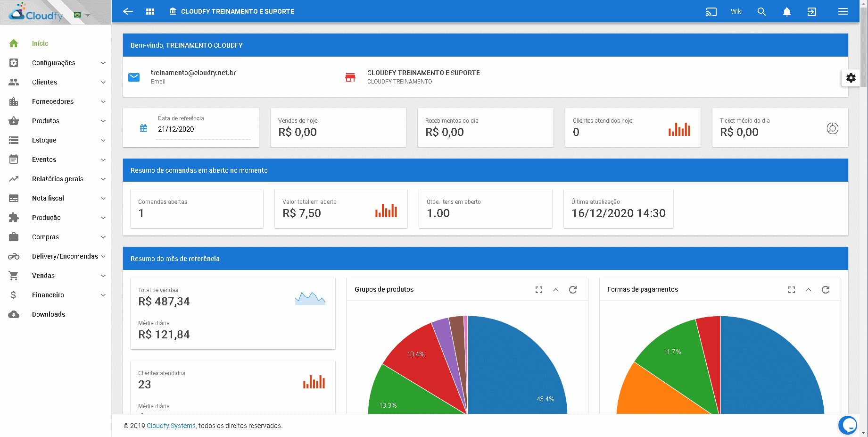Refresh the Grupos de produtos chart
Image resolution: width=868 pixels, height=437 pixels.
[573, 290]
